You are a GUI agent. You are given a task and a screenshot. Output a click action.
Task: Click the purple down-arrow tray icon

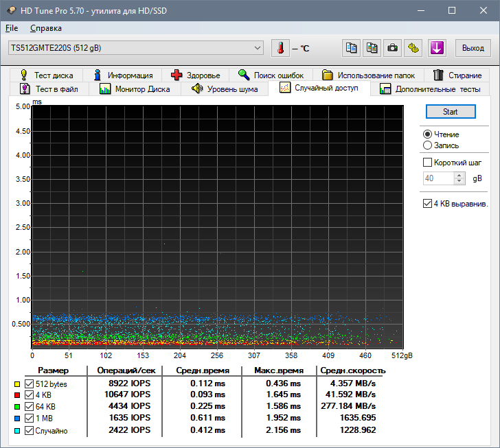437,49
